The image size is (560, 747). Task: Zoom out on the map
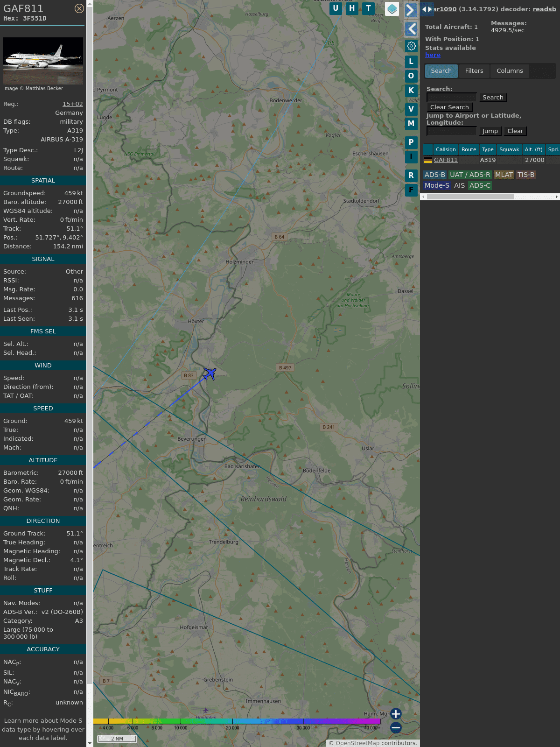click(x=396, y=727)
